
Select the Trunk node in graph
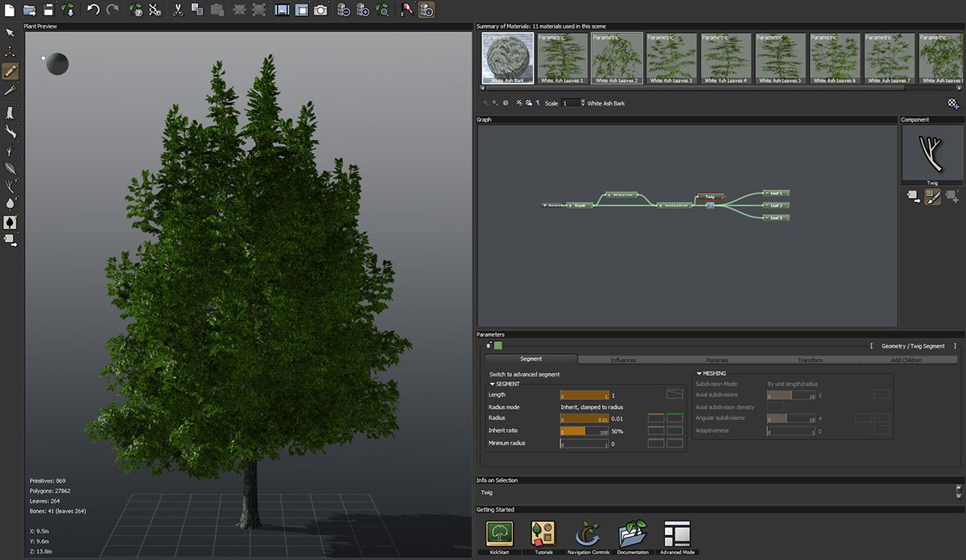point(580,206)
